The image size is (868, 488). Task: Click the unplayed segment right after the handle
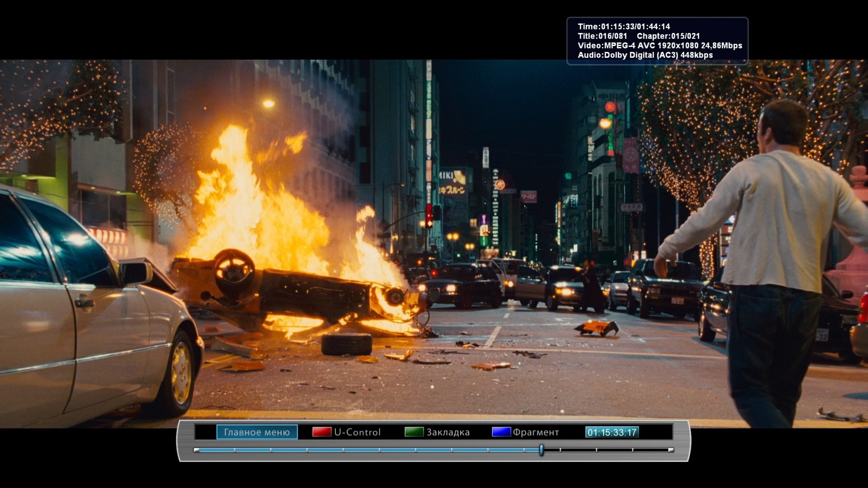pos(552,450)
